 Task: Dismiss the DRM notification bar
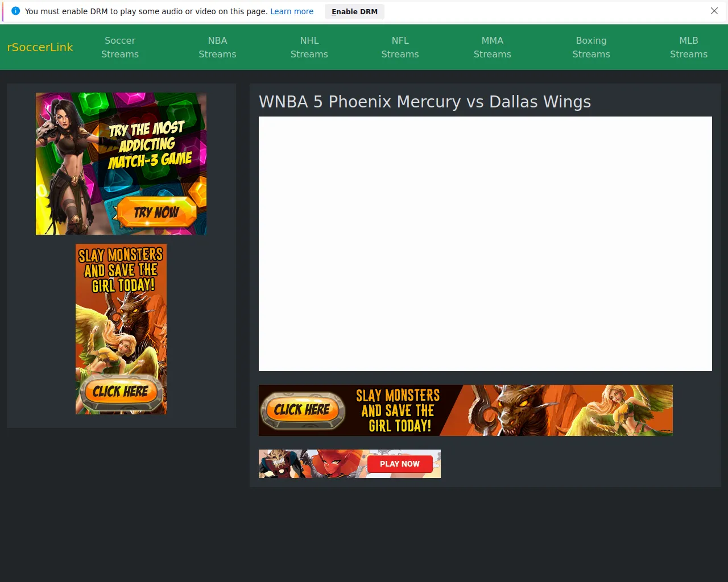714,11
